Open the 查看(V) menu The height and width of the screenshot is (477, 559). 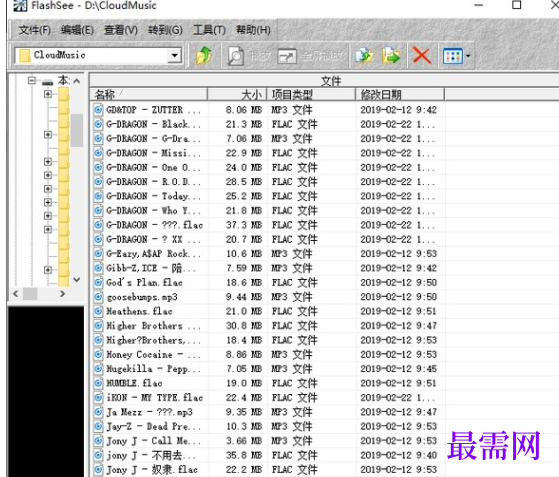click(120, 30)
